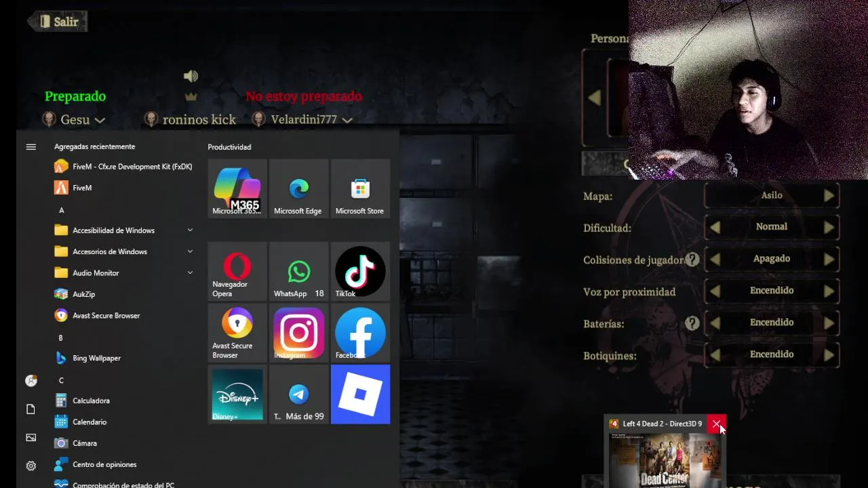
Task: Open the FiveM Cfx.re Development Kit entry
Action: [x=123, y=167]
